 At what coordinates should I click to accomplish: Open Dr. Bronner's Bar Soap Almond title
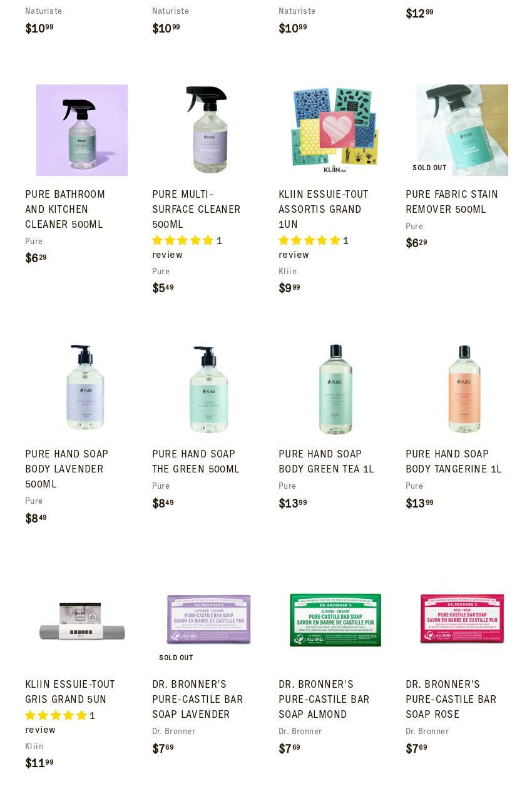point(324,700)
